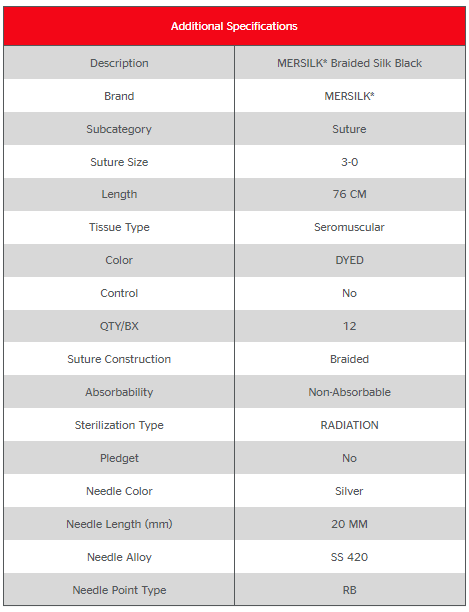Select the Non-Absorbable value
This screenshot has width=469, height=612.
tap(350, 392)
